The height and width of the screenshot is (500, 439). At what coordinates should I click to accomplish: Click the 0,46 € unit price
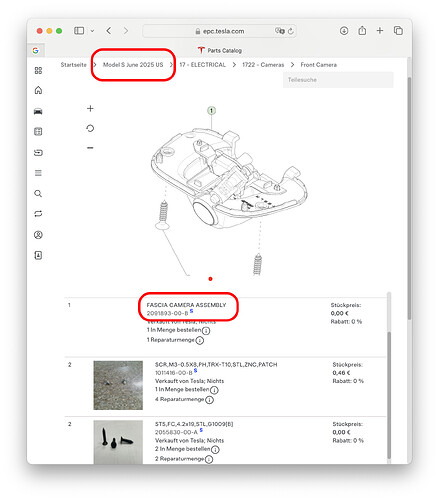(341, 373)
